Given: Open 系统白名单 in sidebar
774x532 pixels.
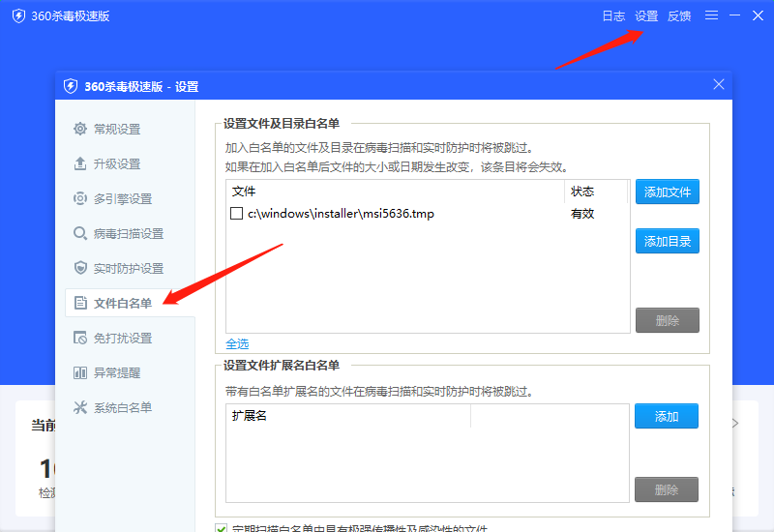Looking at the screenshot, I should coord(123,407).
